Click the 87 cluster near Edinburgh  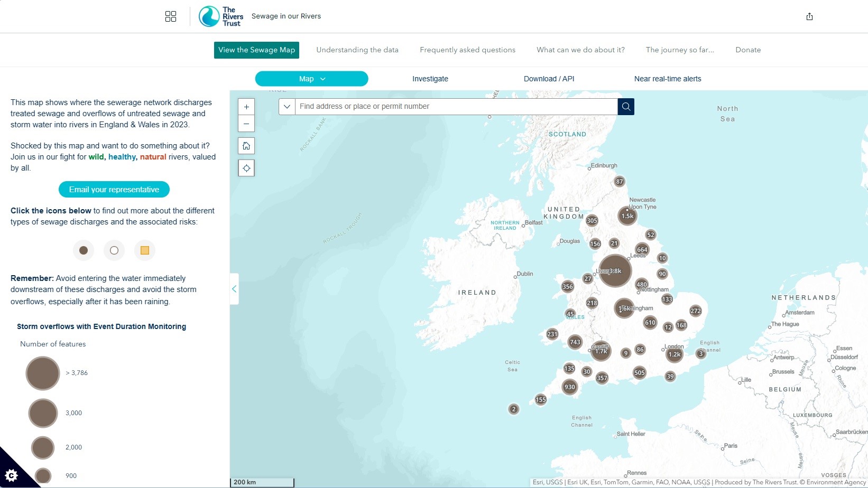pos(620,182)
